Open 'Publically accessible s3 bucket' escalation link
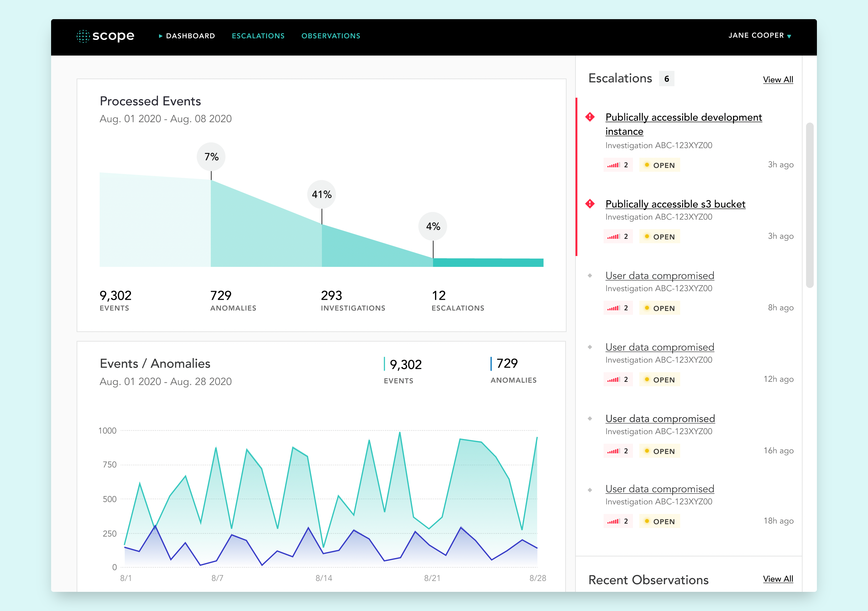 click(x=675, y=204)
